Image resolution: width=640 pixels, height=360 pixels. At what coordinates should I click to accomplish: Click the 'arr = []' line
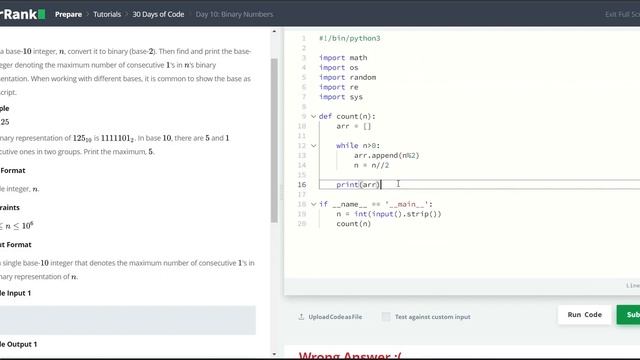tap(353, 126)
